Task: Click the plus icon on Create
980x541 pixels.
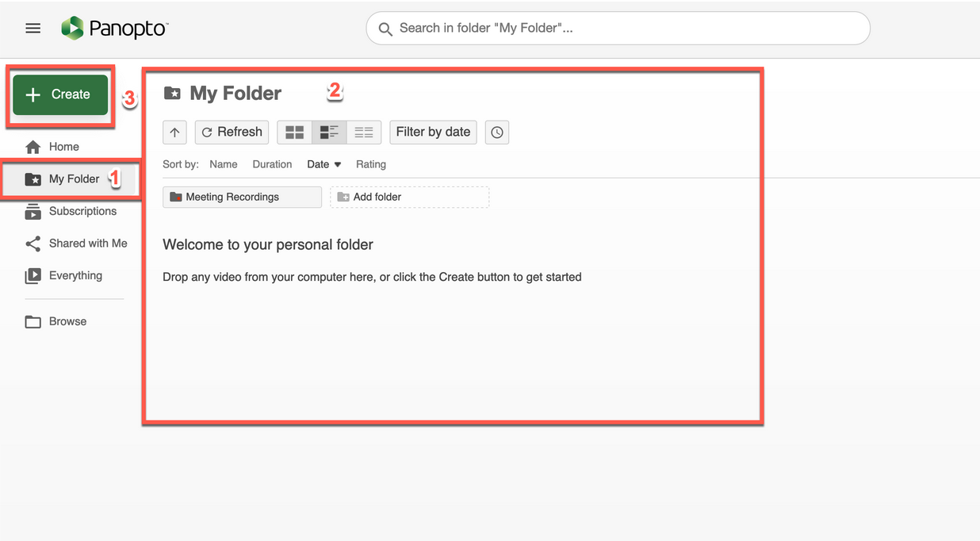Action: pos(33,94)
